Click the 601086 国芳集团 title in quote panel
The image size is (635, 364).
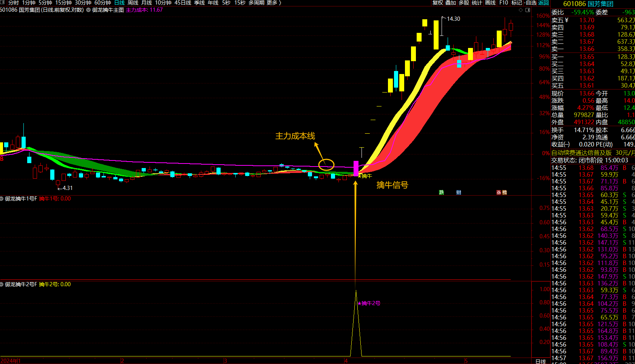(x=588, y=4)
